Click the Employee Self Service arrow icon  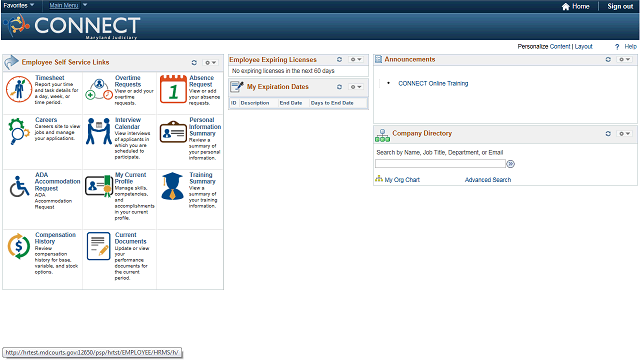coord(11,62)
